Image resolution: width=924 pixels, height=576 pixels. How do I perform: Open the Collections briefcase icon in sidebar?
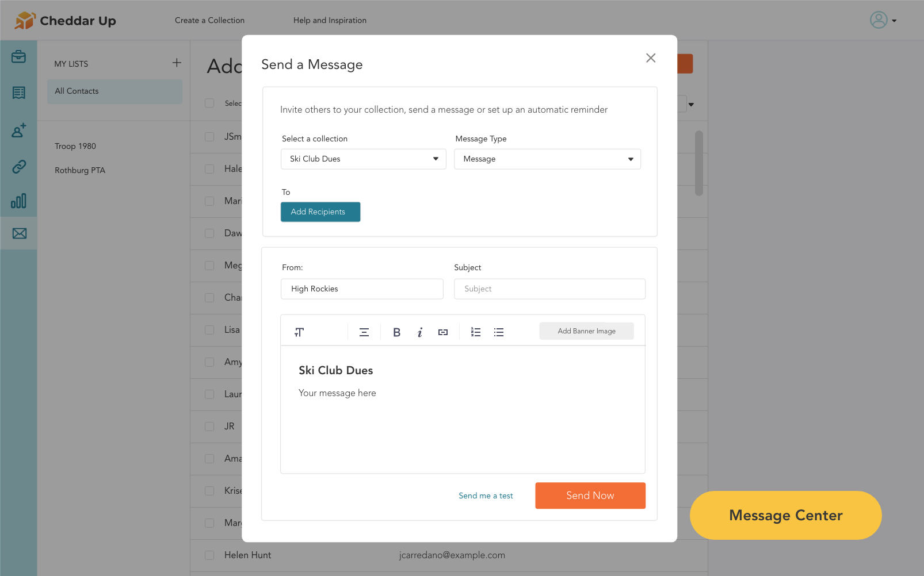18,57
